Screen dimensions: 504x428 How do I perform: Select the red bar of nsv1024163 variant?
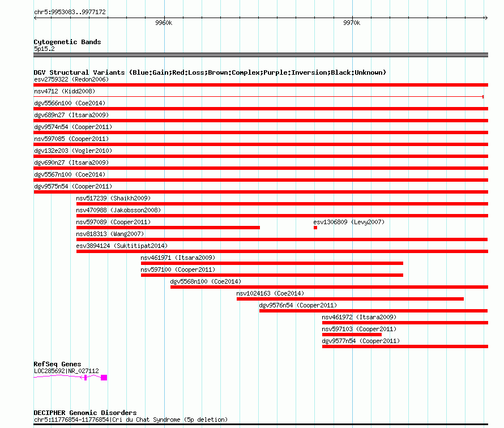coord(350,299)
